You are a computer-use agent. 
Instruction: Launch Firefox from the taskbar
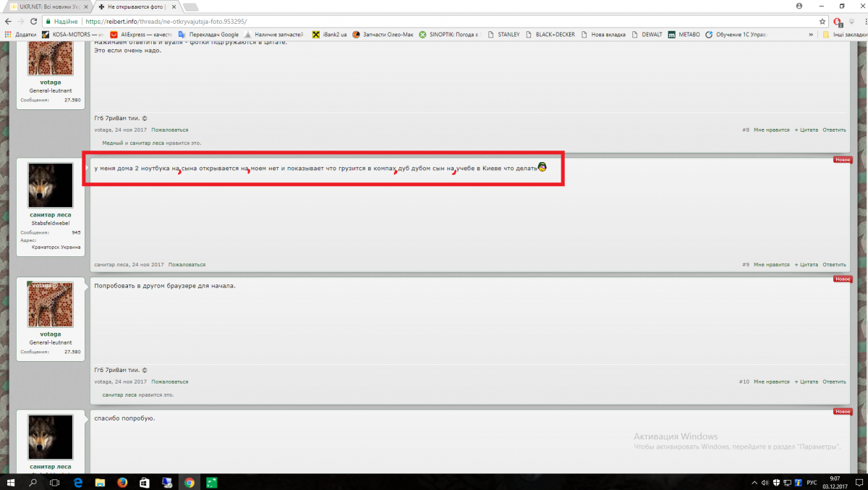point(122,482)
